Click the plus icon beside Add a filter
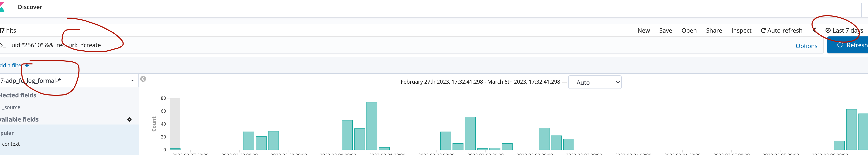The image size is (868, 155). pyautogui.click(x=27, y=66)
